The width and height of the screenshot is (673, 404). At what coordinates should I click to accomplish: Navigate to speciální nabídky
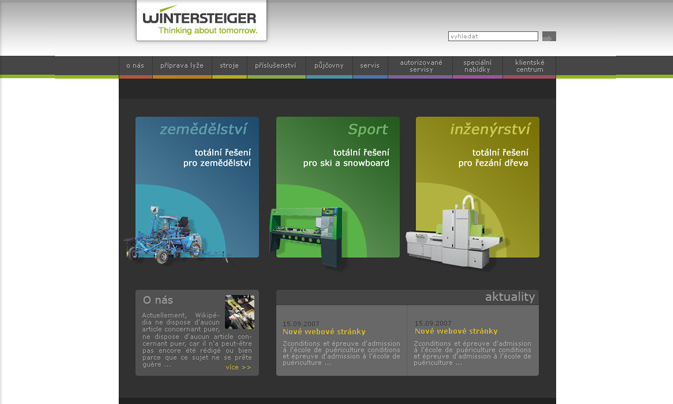tap(477, 66)
